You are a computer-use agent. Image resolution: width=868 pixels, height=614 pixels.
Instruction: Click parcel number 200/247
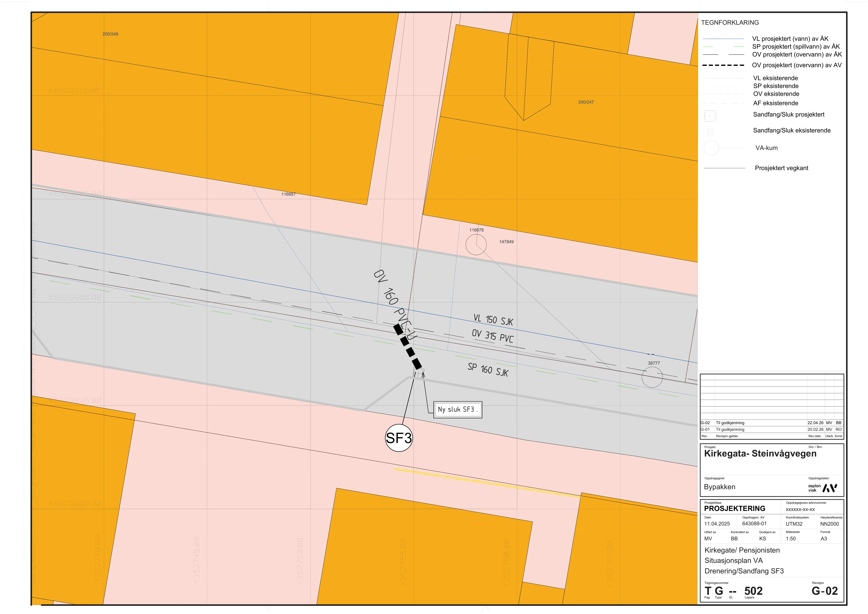click(586, 102)
